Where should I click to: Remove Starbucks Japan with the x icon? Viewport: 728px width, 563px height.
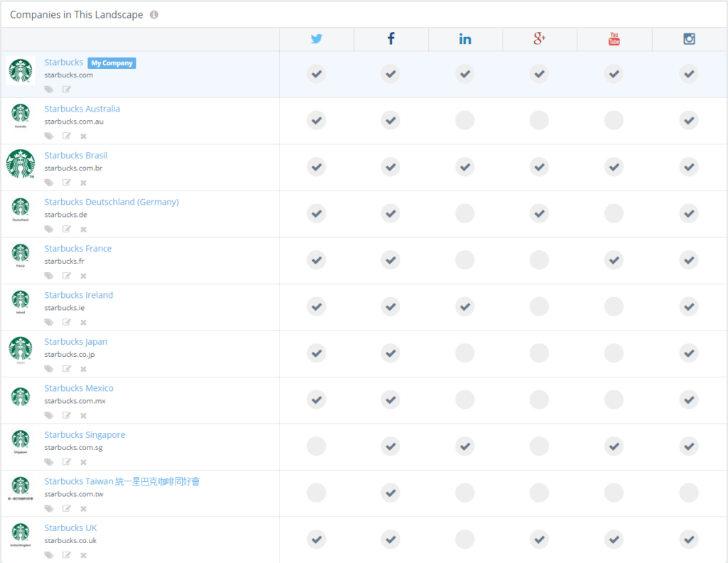click(x=84, y=370)
